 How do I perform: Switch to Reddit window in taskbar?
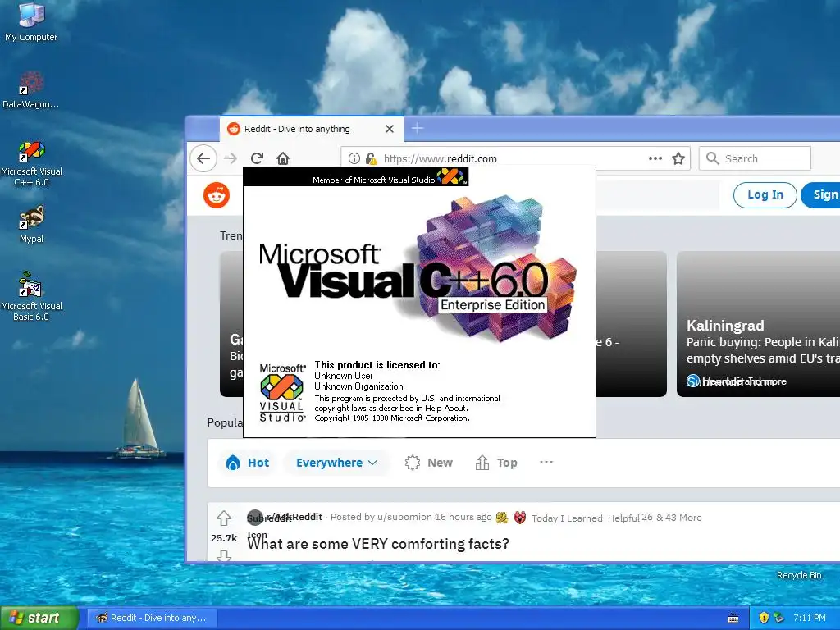pyautogui.click(x=152, y=618)
